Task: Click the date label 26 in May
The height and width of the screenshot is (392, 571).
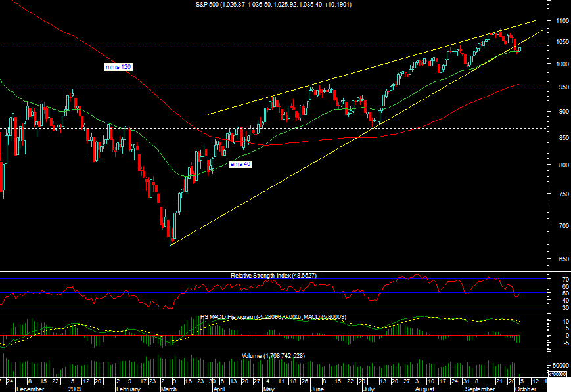Action: point(305,381)
